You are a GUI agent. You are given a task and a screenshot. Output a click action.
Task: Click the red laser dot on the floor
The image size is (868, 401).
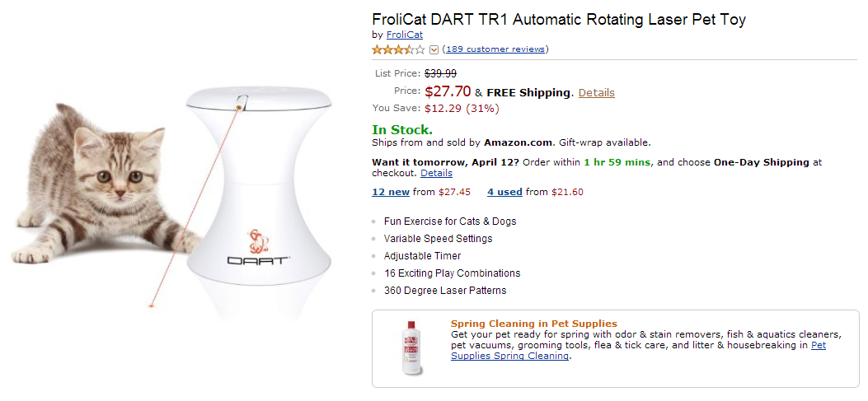(x=152, y=306)
